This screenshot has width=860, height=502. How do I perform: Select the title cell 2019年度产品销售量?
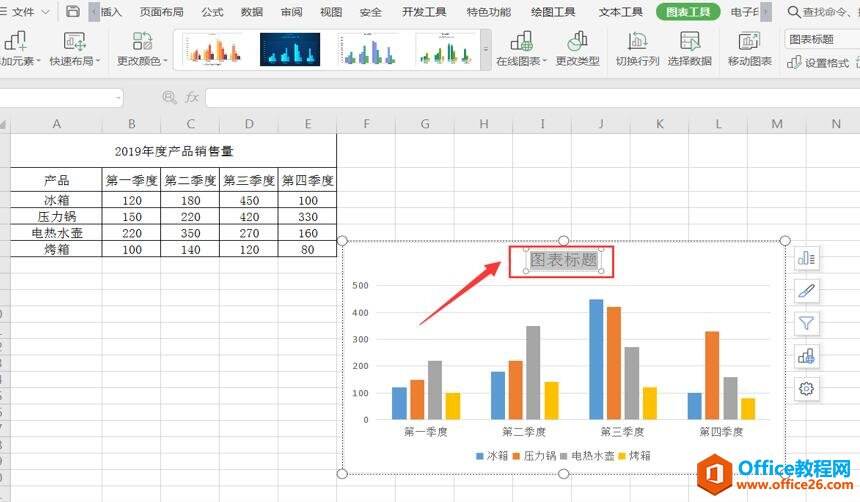tap(174, 151)
